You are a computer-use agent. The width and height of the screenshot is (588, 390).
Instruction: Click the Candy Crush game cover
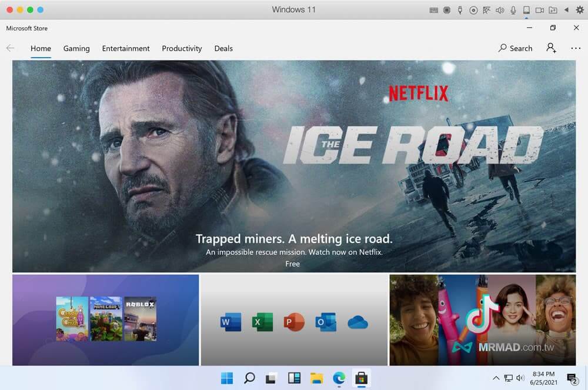click(x=72, y=319)
